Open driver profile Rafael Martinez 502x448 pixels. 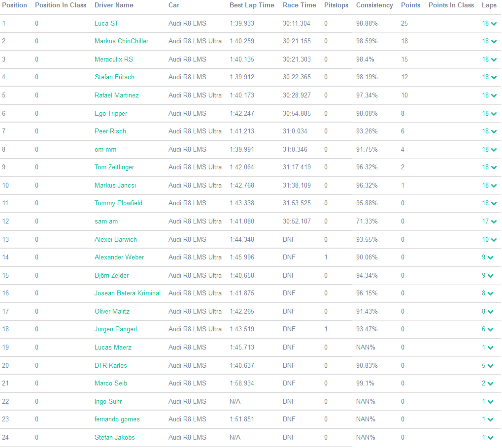click(117, 96)
